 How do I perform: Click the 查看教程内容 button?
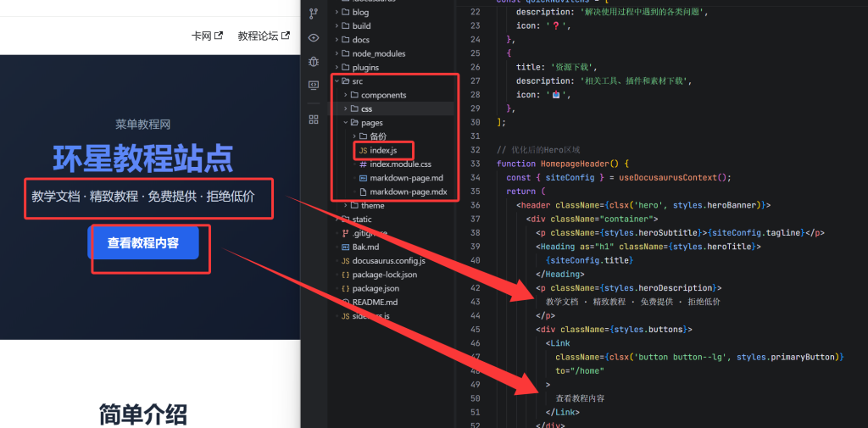[142, 243]
